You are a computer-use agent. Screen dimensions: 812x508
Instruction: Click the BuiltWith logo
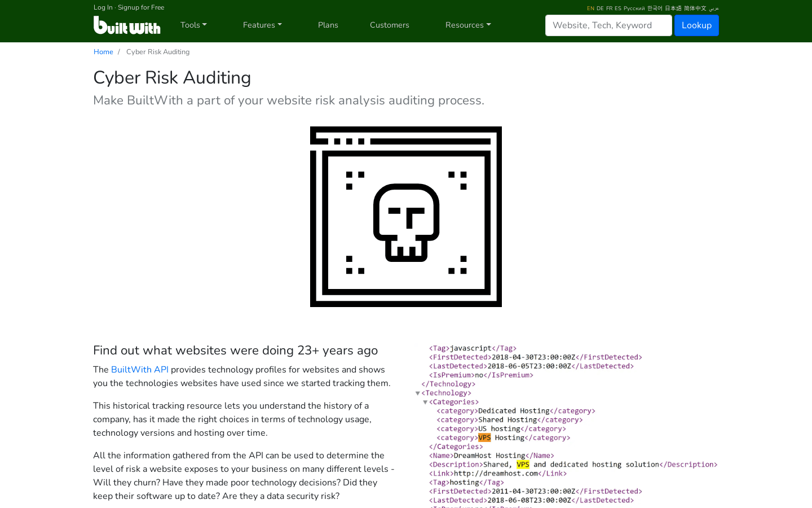pos(127,25)
